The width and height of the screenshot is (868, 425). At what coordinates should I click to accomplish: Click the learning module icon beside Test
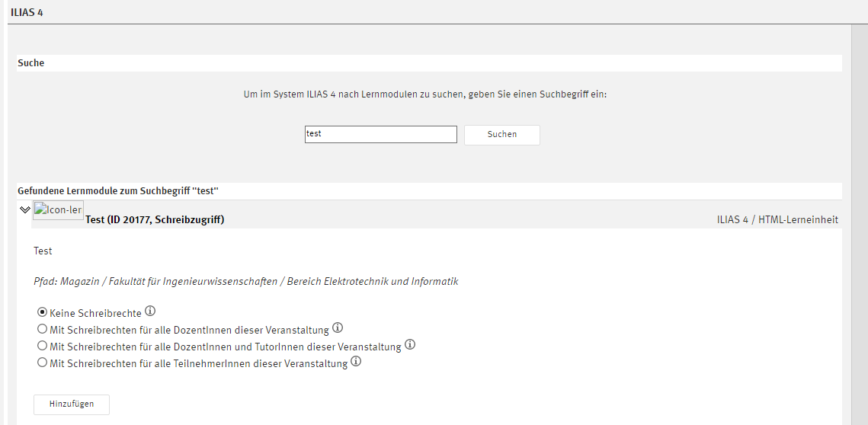click(59, 210)
